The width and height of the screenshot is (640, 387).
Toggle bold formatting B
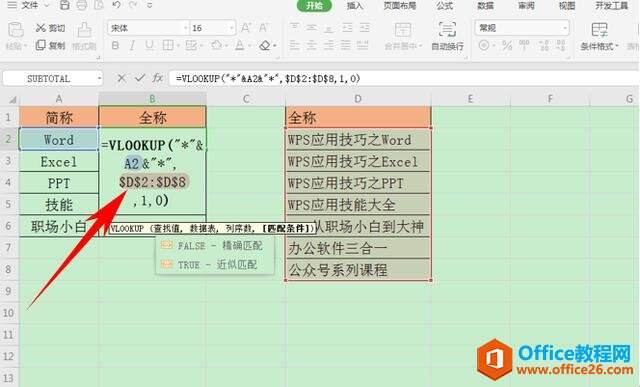115,45
